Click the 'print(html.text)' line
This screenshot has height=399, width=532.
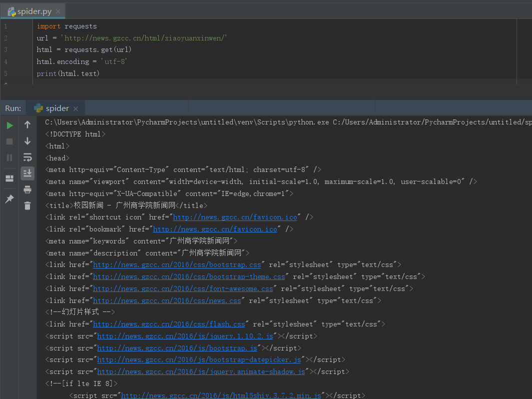68,73
